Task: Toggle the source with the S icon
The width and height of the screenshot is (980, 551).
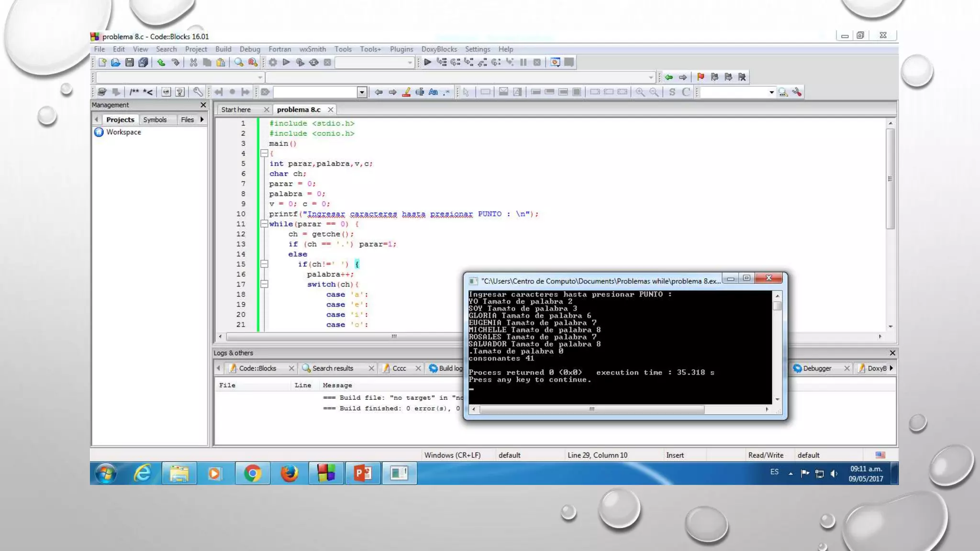Action: point(672,92)
